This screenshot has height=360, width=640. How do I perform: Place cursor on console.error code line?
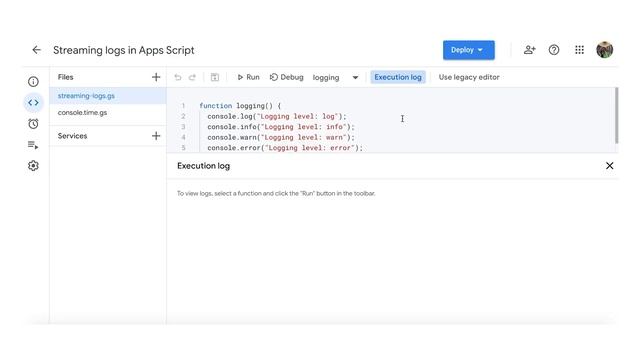pyautogui.click(x=285, y=148)
